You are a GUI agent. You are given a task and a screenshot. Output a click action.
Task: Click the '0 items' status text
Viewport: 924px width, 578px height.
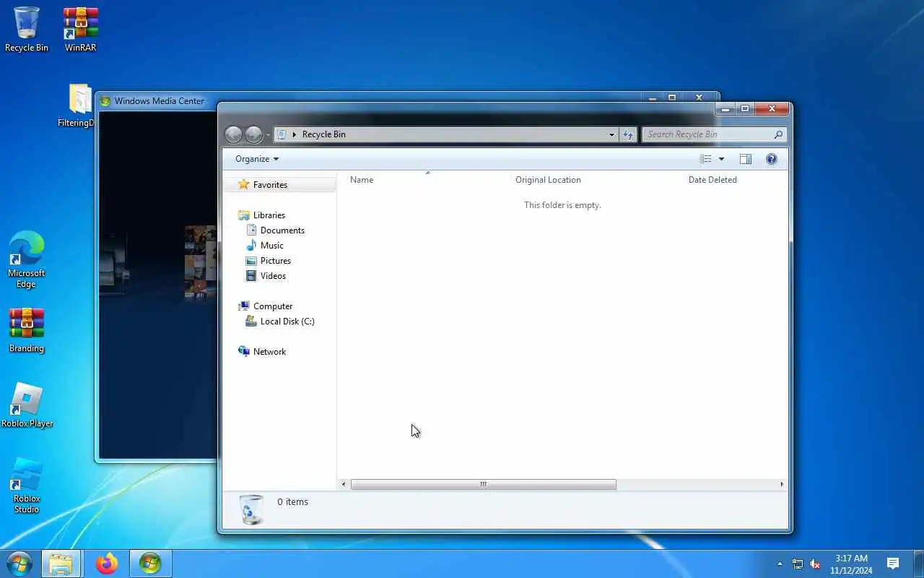(x=292, y=502)
